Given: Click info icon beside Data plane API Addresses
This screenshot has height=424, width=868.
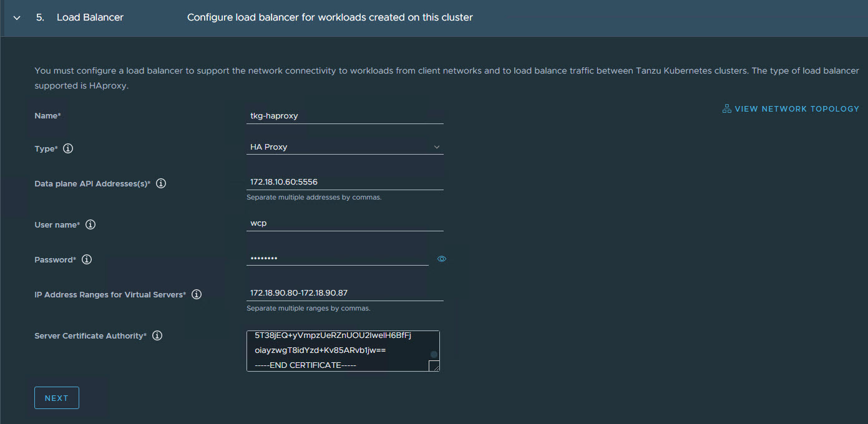Looking at the screenshot, I should tap(161, 184).
